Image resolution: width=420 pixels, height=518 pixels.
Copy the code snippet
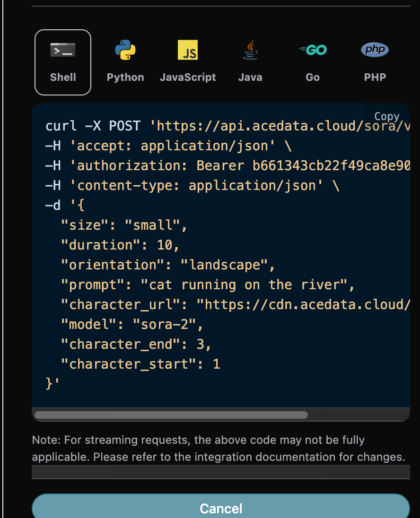pos(386,116)
